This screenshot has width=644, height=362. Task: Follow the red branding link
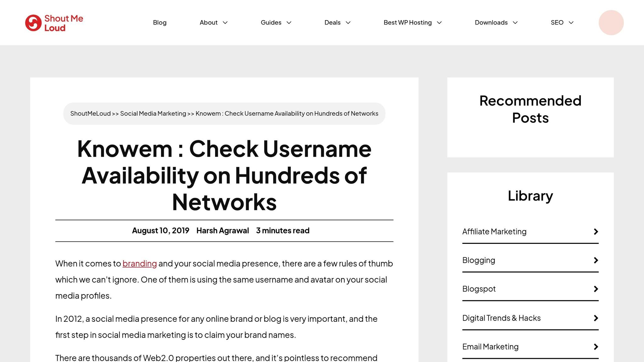pyautogui.click(x=140, y=263)
